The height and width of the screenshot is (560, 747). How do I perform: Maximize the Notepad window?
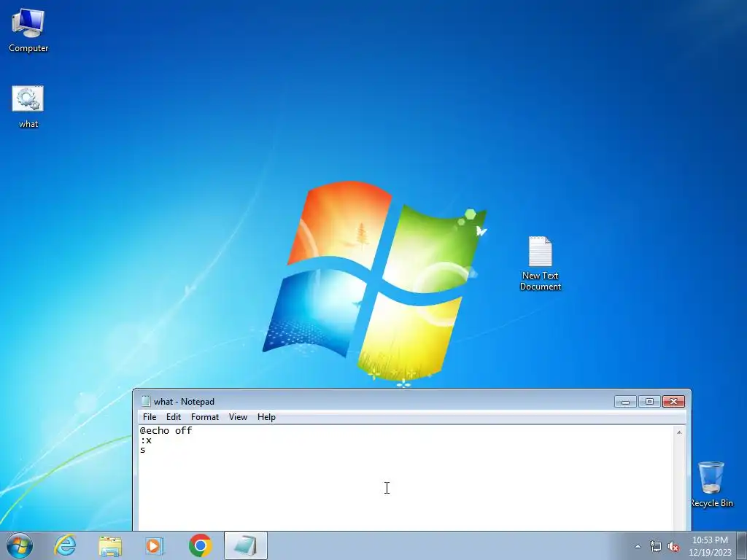click(649, 402)
